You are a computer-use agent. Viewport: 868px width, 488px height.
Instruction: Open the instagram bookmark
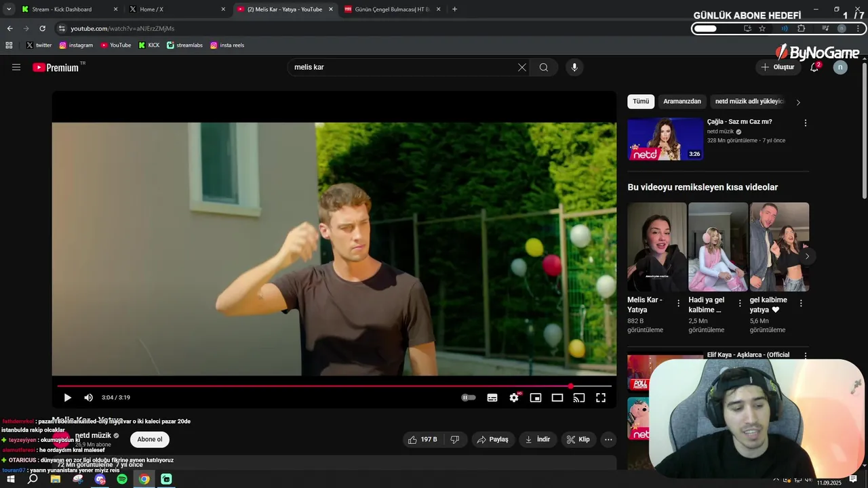point(76,45)
